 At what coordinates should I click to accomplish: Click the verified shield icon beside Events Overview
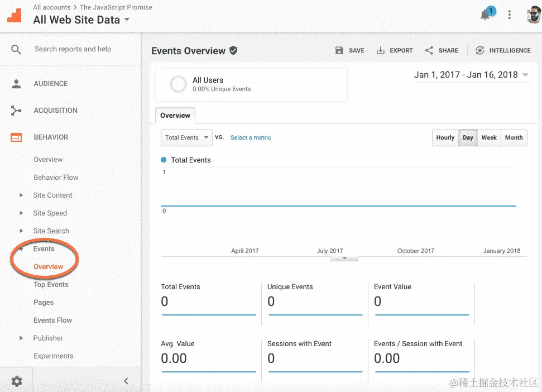click(234, 50)
